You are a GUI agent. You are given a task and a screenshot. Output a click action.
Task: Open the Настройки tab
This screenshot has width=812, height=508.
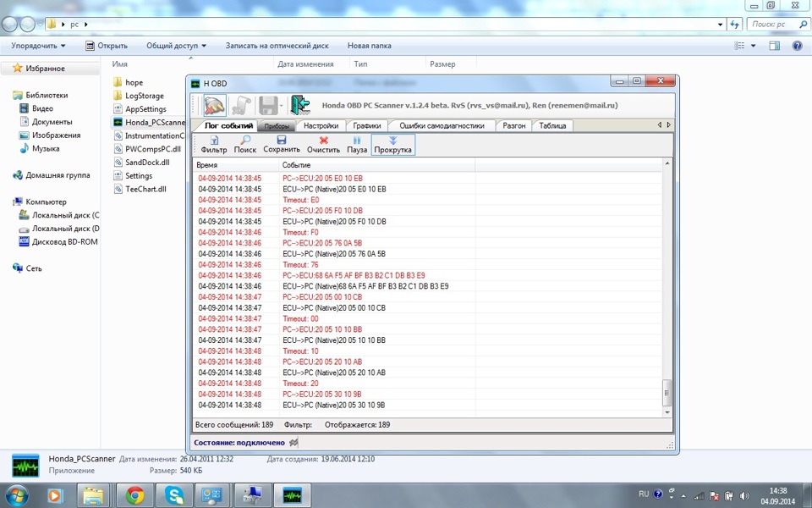point(321,125)
